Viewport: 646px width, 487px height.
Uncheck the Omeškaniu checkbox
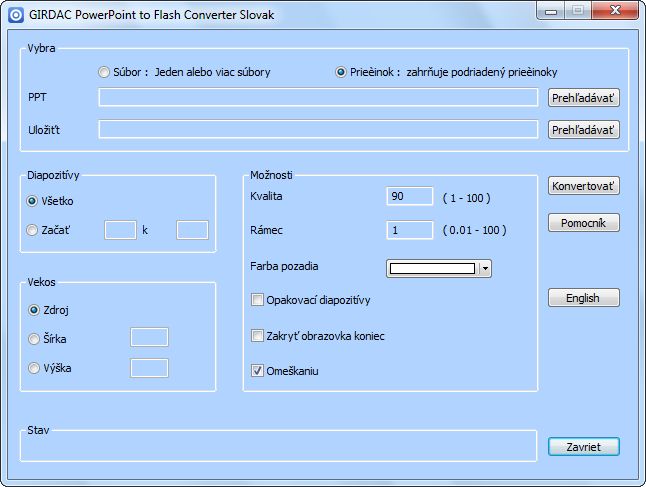(x=257, y=371)
